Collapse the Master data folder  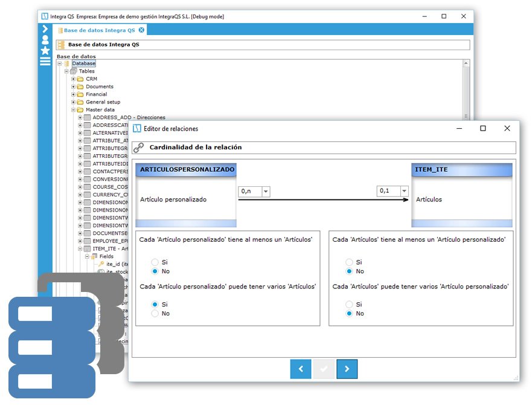coord(73,110)
